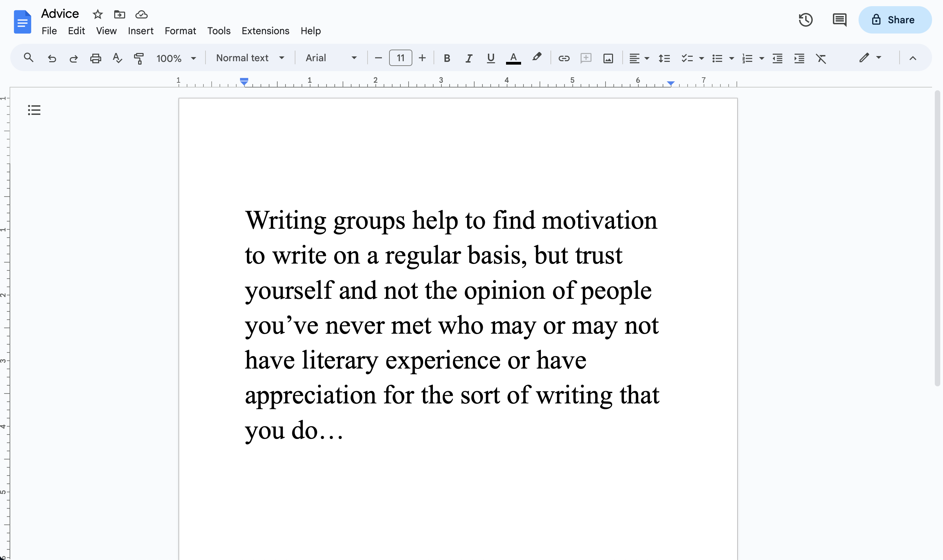Open the Format menu
943x560 pixels.
[x=180, y=31]
